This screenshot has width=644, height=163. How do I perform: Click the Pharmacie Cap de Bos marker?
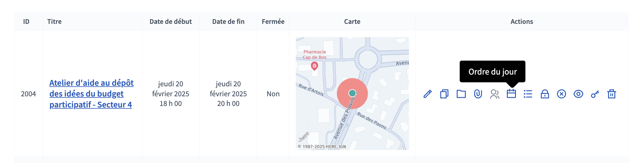pos(314,66)
